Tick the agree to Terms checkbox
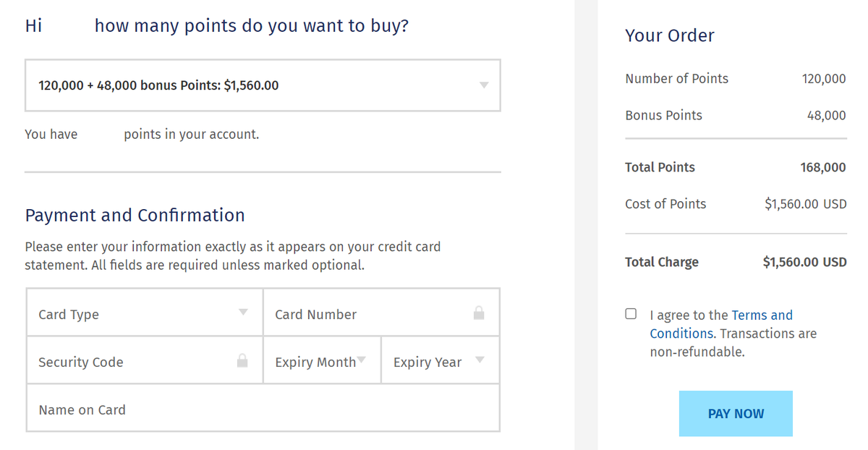The image size is (868, 450). point(631,314)
